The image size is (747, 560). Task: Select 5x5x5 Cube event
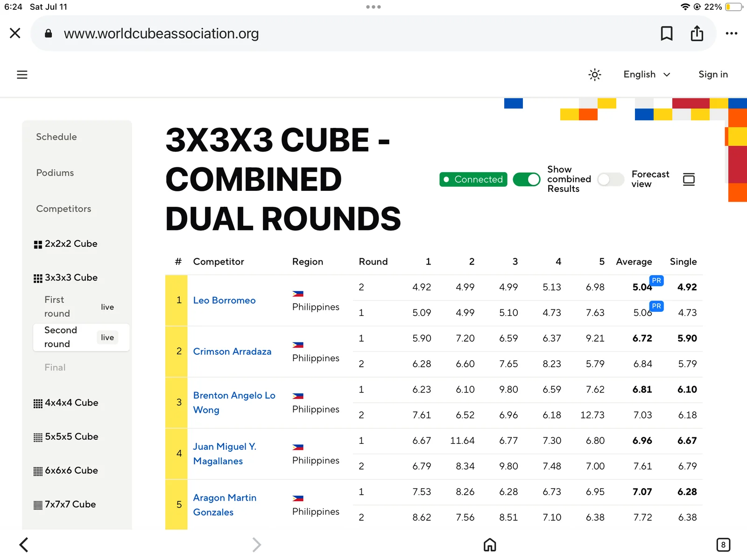[66, 437]
